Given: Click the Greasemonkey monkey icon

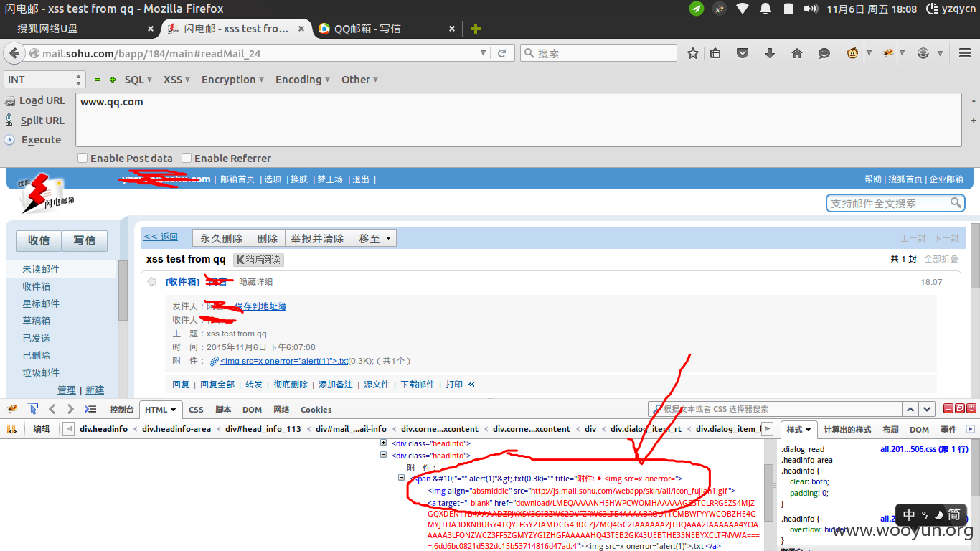Looking at the screenshot, I should tap(853, 53).
